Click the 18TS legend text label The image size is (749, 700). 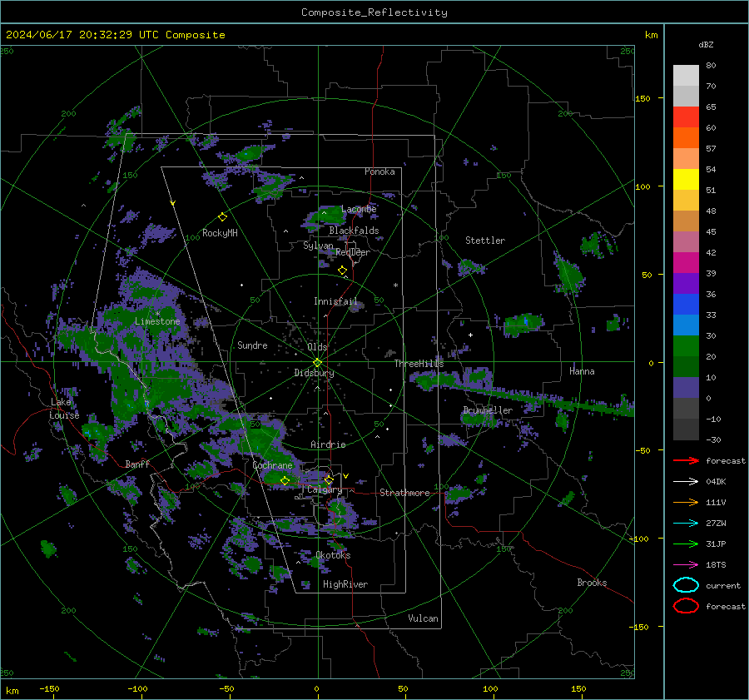(716, 565)
